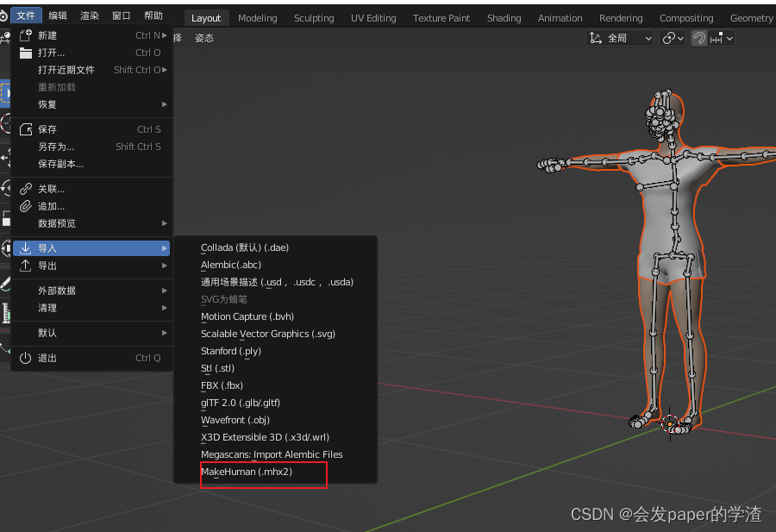Import an Alembic (.abc) file
Viewport: 776px width, 532px height.
click(275, 265)
